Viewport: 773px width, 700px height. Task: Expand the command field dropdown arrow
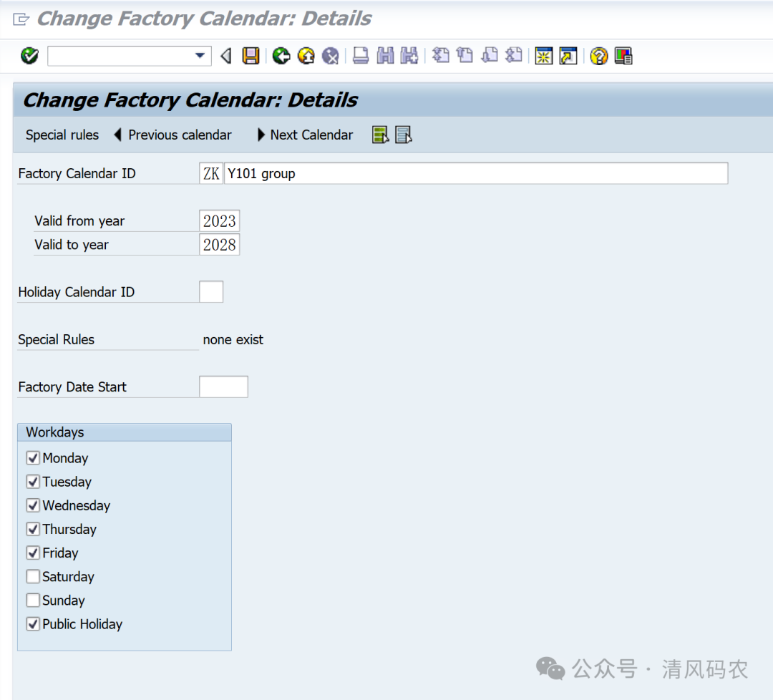[200, 56]
